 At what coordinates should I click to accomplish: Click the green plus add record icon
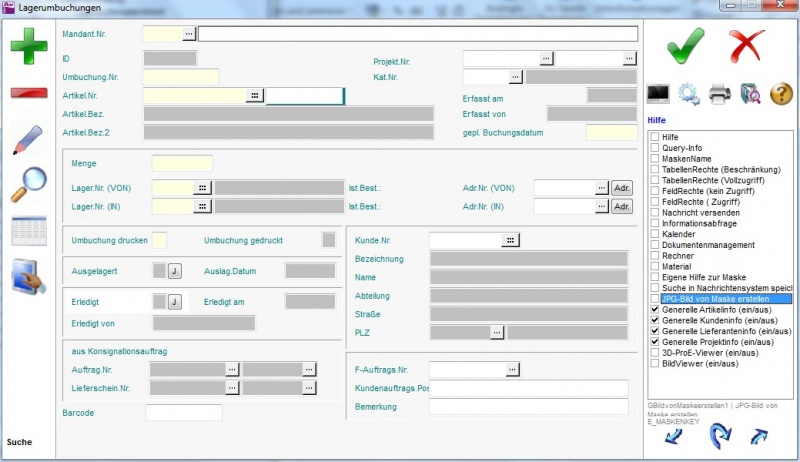[29, 47]
